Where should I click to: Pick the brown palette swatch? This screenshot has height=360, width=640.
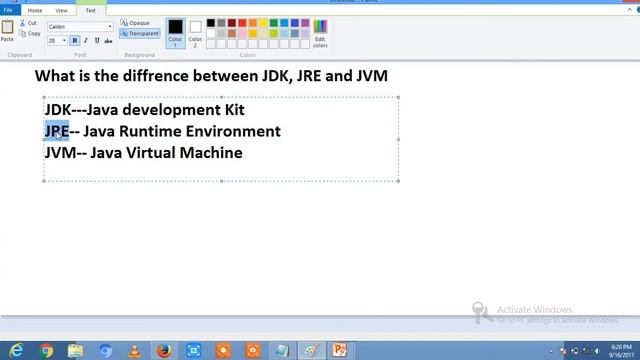(232, 33)
